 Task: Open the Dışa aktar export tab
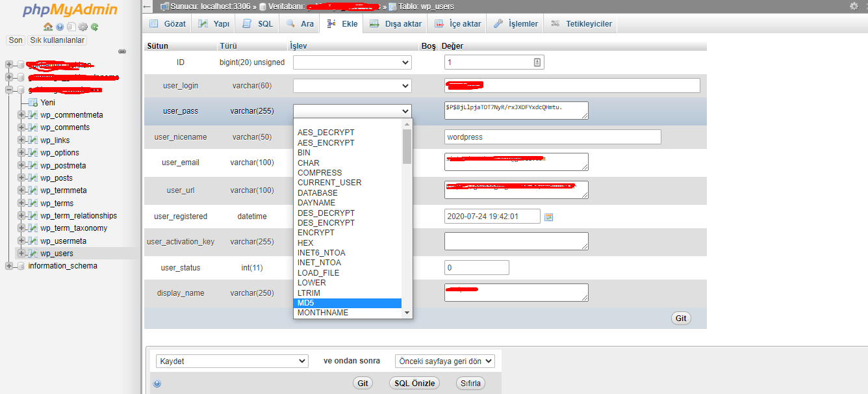pos(395,24)
